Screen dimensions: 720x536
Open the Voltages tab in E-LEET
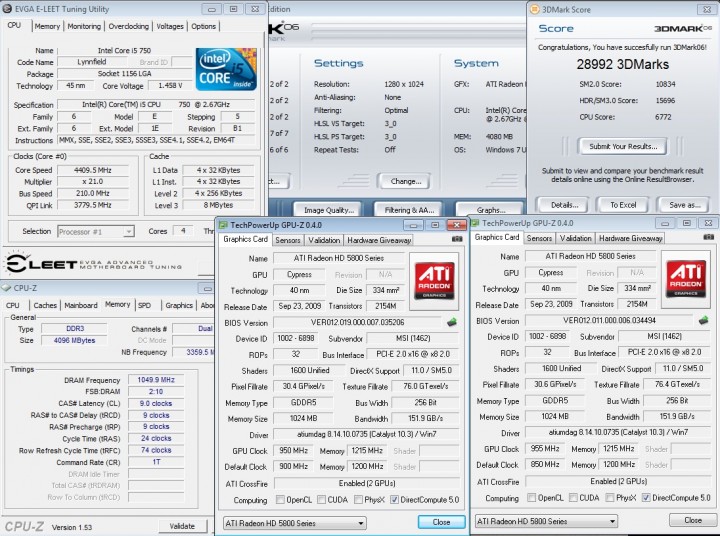pyautogui.click(x=170, y=27)
